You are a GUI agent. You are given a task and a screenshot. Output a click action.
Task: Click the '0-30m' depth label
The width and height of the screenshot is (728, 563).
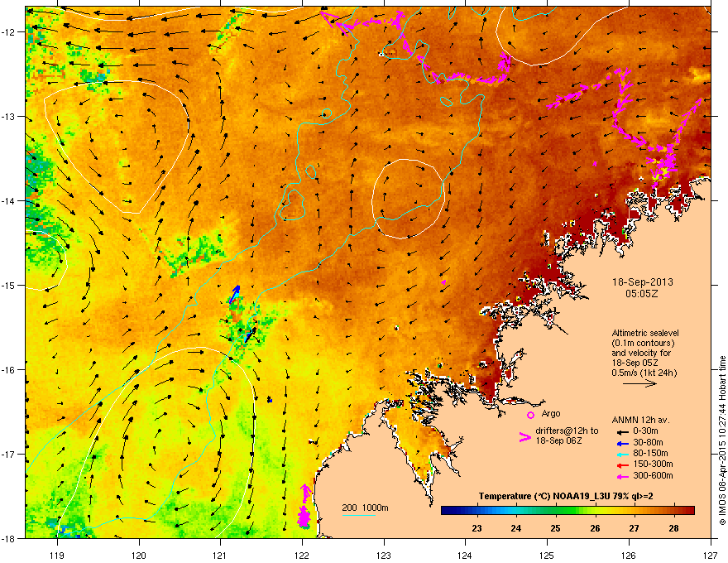645,431
